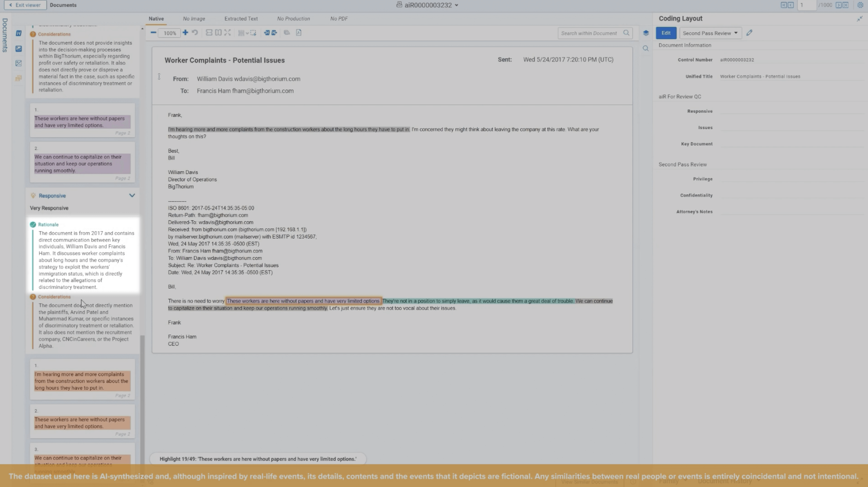
Task: Click the save as PDF icon
Action: tap(299, 33)
